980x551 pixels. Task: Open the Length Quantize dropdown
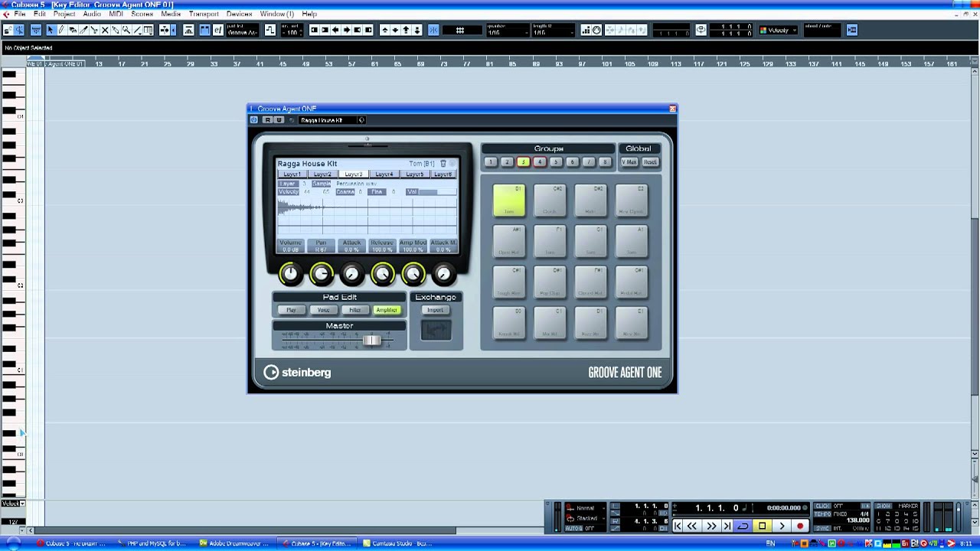(553, 30)
